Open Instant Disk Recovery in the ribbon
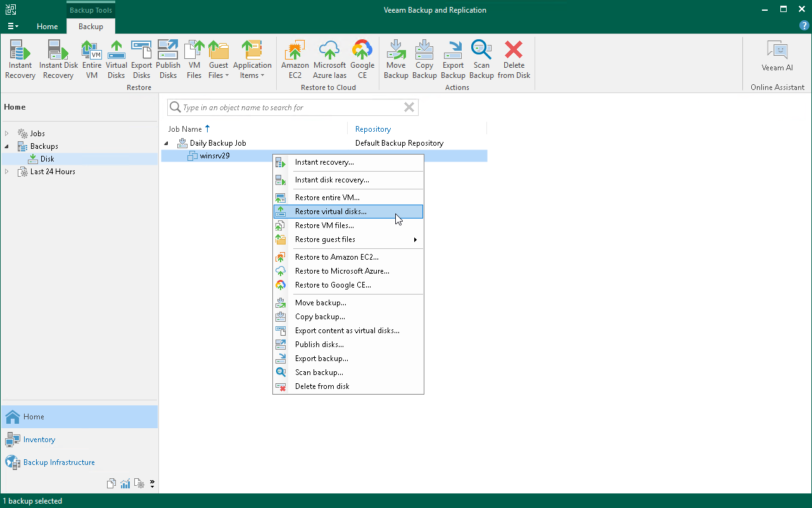812x508 pixels. pyautogui.click(x=58, y=60)
